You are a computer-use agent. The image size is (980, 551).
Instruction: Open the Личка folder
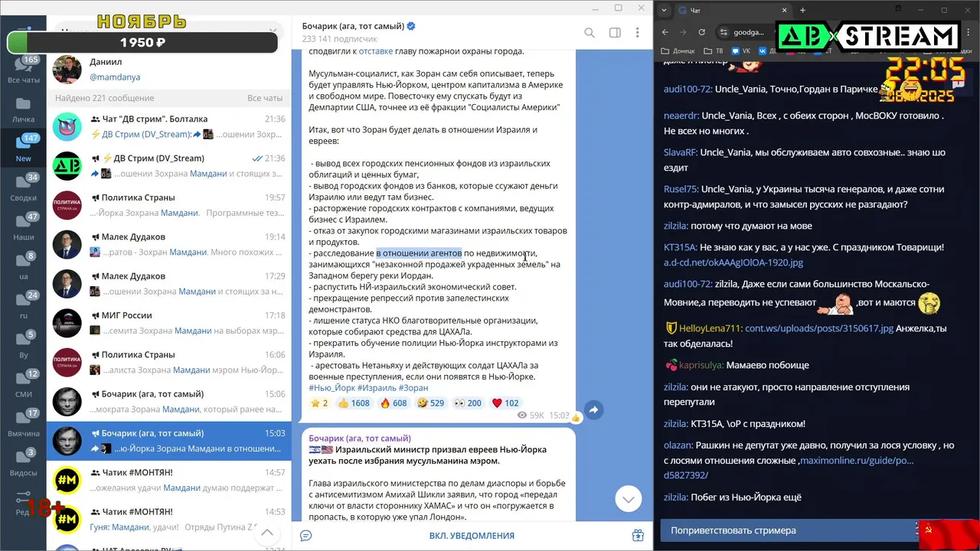coord(23,110)
